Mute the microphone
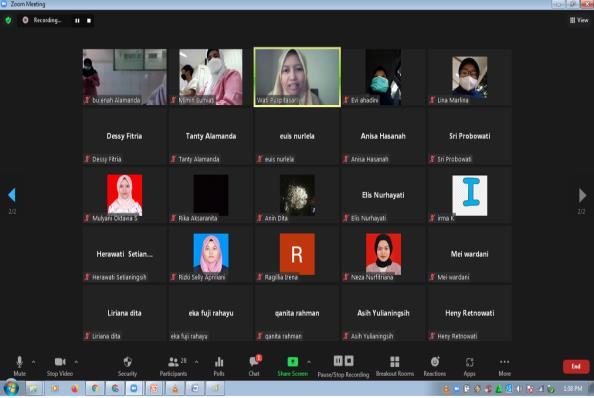 [19, 366]
